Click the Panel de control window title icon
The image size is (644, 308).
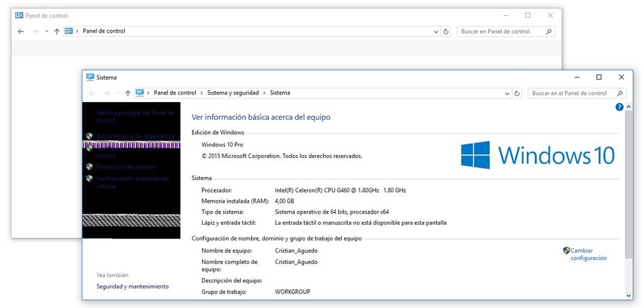point(19,15)
